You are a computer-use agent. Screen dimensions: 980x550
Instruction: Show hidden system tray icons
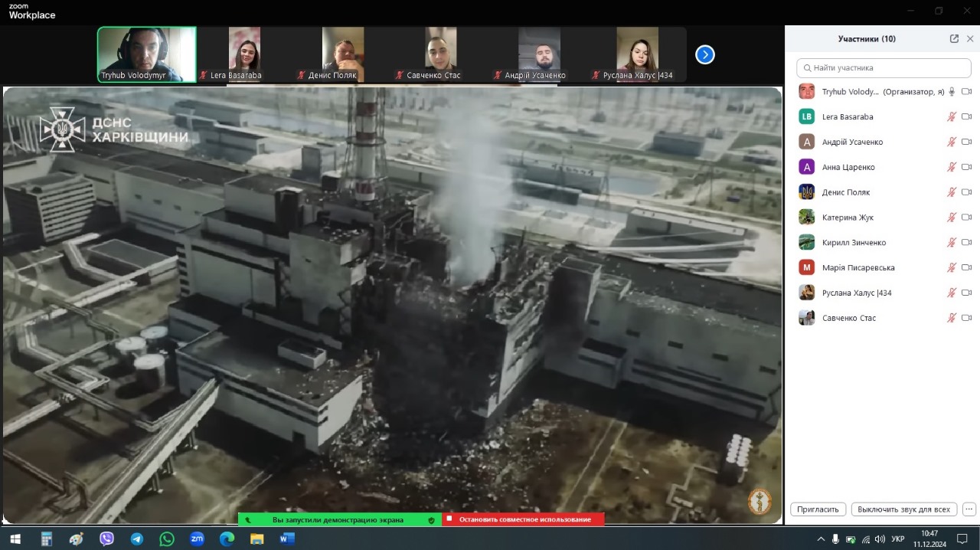[821, 539]
